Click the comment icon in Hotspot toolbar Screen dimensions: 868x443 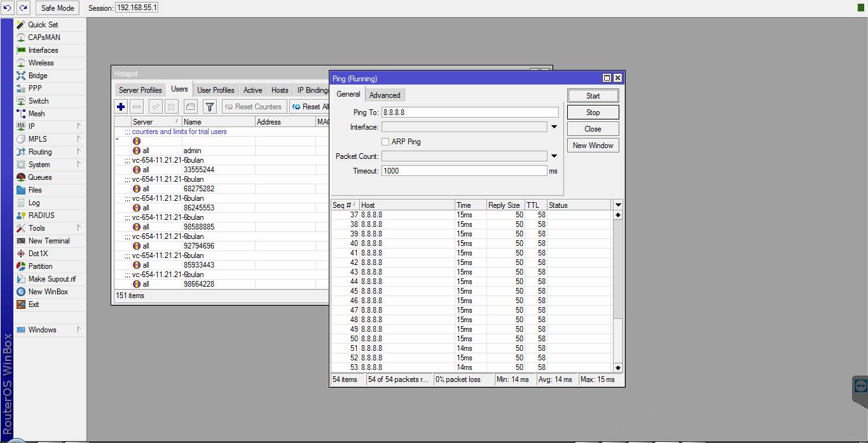[190, 107]
